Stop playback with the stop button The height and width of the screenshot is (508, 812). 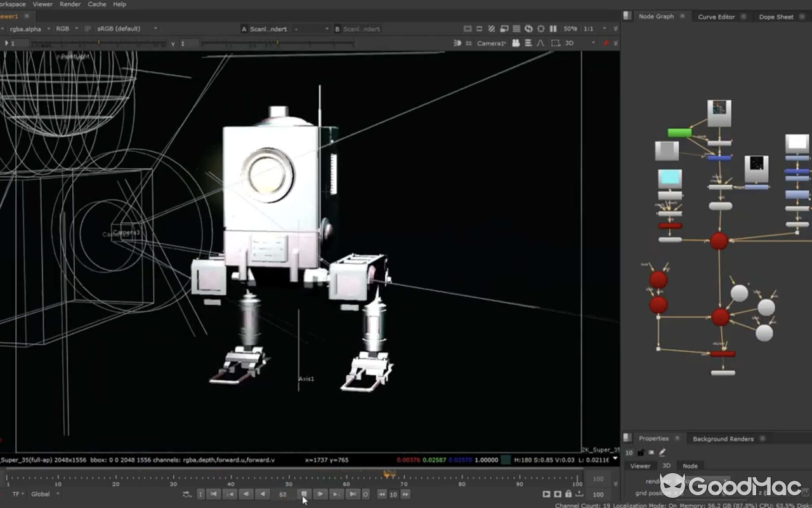point(304,494)
